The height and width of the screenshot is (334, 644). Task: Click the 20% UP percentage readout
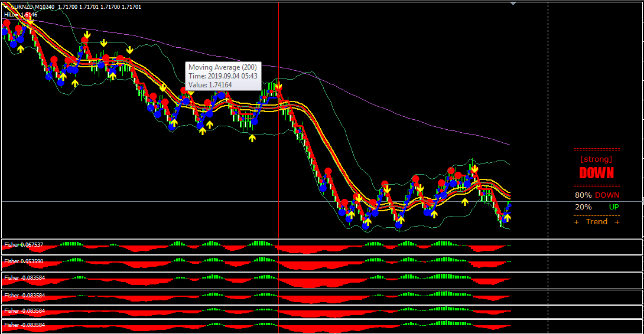click(597, 207)
